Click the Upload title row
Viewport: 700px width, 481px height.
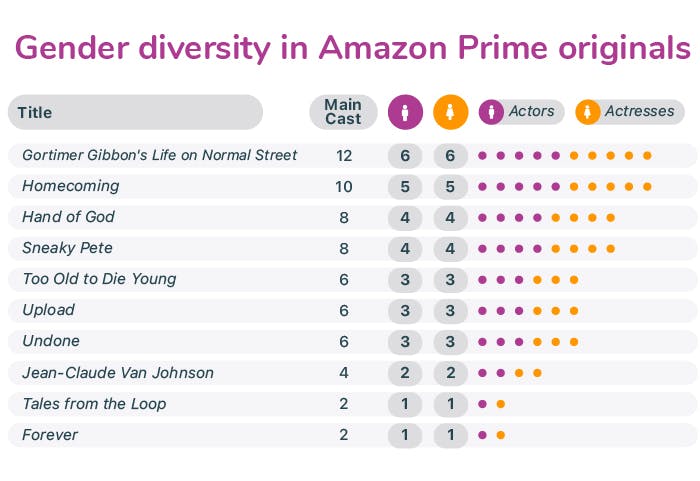[49, 310]
